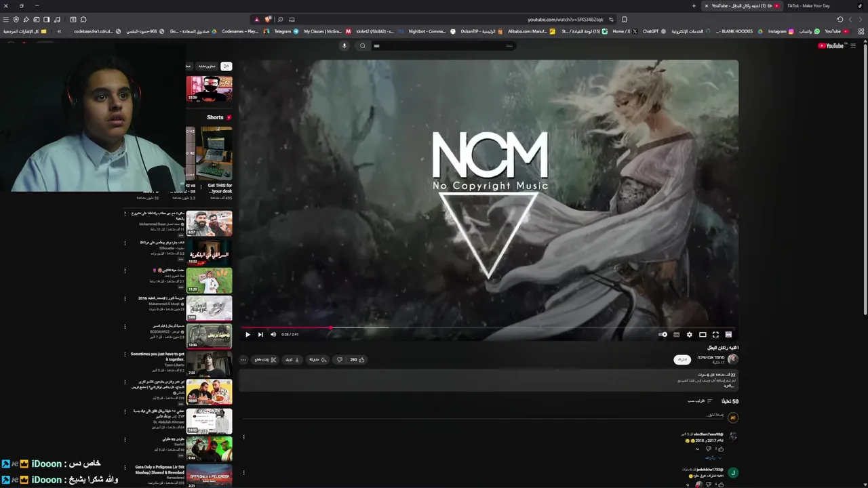
Task: Toggle the autoplay switch in player
Action: coord(663,334)
